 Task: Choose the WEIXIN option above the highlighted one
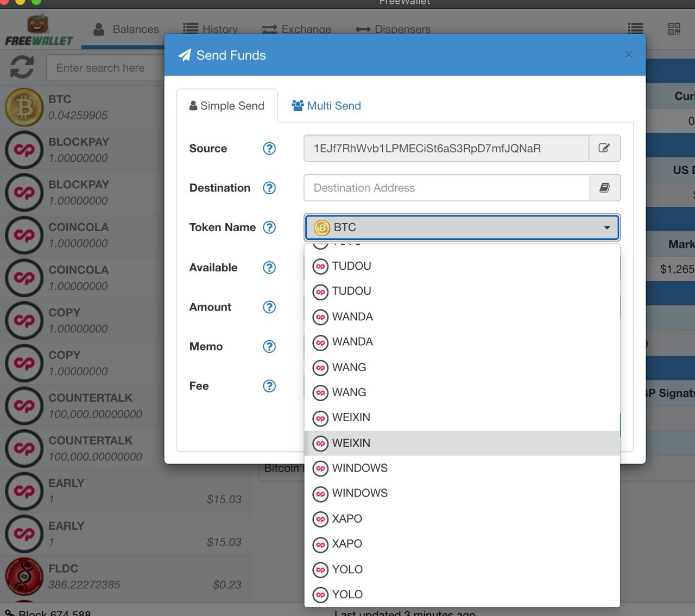pos(462,418)
